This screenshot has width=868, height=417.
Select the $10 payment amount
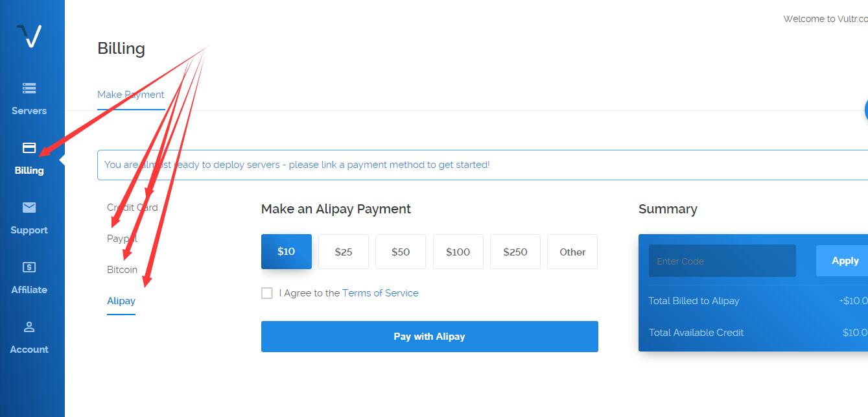286,252
